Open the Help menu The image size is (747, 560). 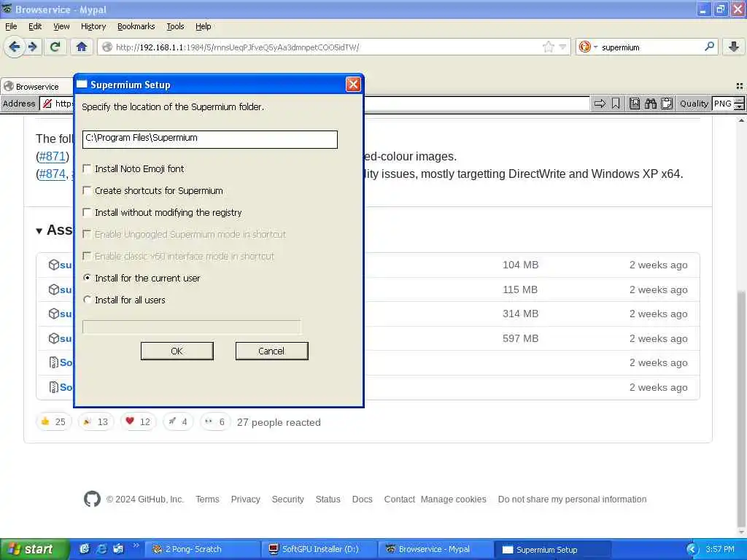[x=204, y=26]
